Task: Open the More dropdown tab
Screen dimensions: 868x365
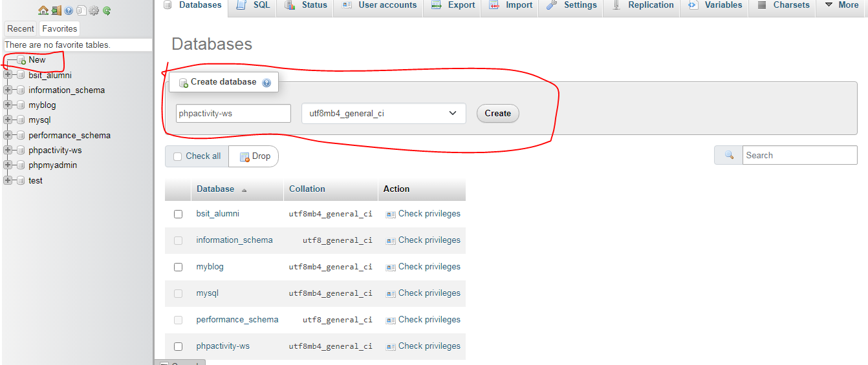Action: (x=842, y=5)
